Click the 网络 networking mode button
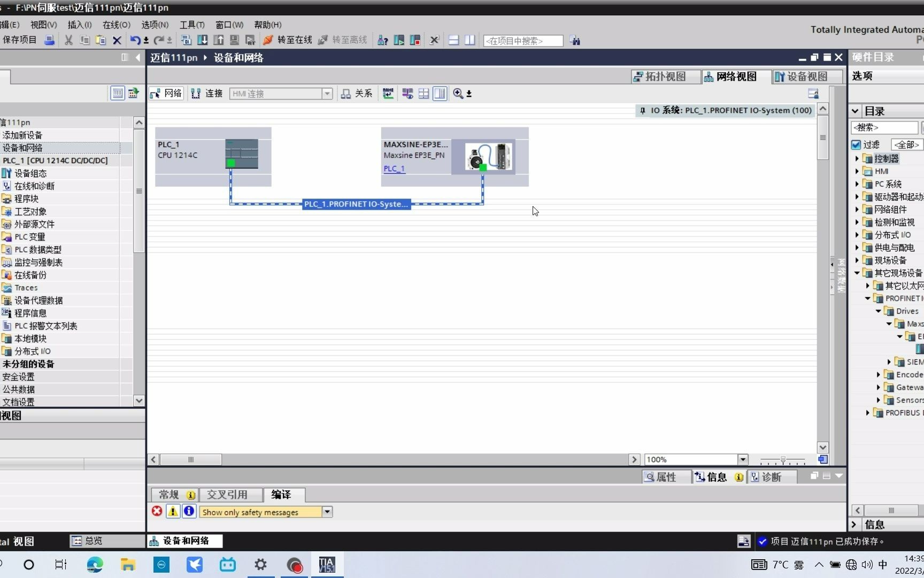The height and width of the screenshot is (578, 924). 166,94
